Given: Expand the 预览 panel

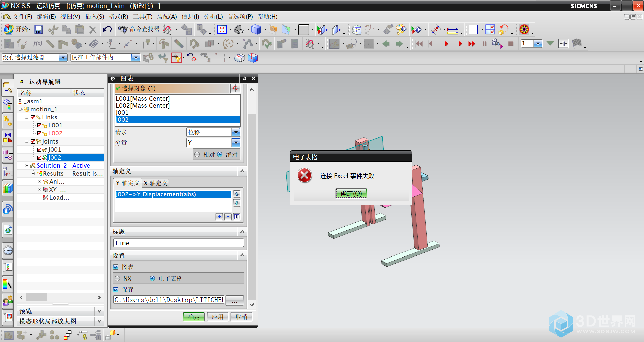Looking at the screenshot, I should 99,311.
